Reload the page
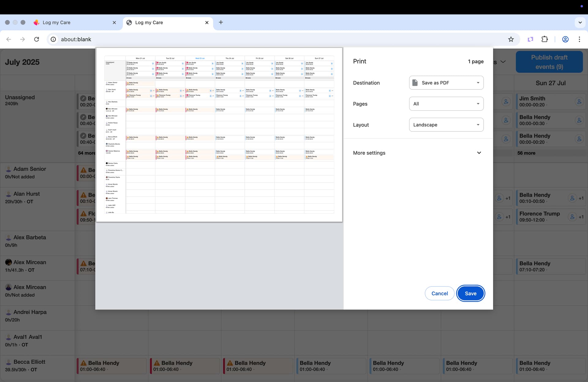The height and width of the screenshot is (382, 588). tap(36, 39)
